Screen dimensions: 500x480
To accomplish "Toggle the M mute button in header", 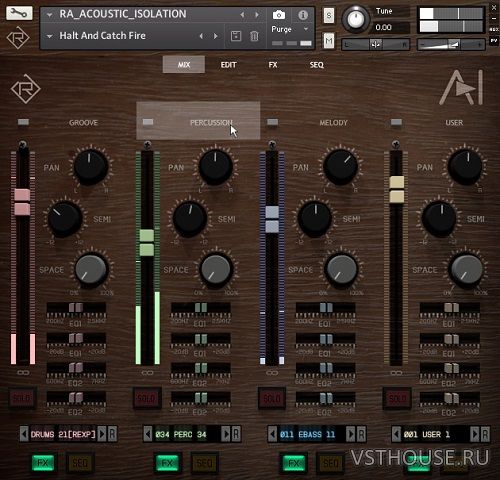I will 329,41.
